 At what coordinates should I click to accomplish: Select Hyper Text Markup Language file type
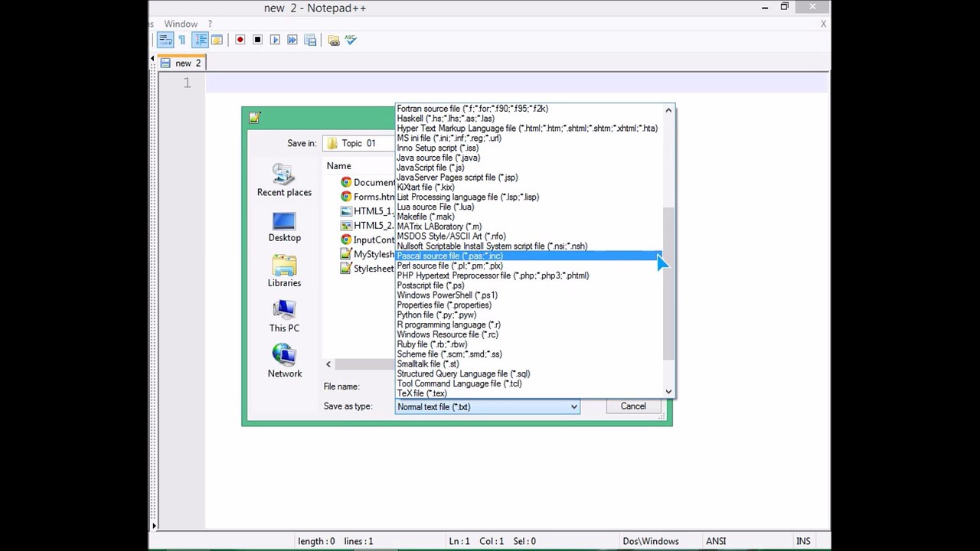pos(529,129)
